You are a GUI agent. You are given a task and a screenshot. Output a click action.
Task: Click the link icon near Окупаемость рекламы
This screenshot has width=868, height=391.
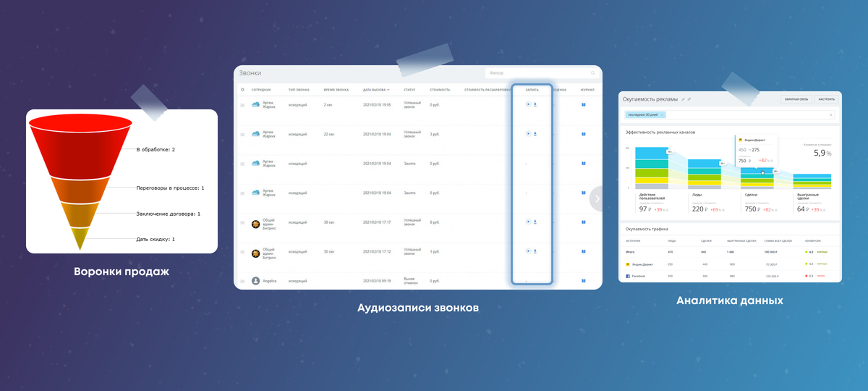(689, 98)
